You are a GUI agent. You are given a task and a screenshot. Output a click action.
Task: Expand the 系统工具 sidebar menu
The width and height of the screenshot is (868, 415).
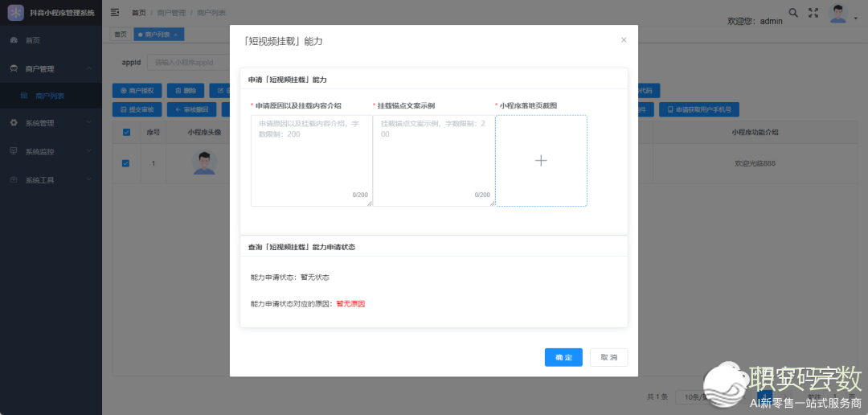tap(51, 180)
